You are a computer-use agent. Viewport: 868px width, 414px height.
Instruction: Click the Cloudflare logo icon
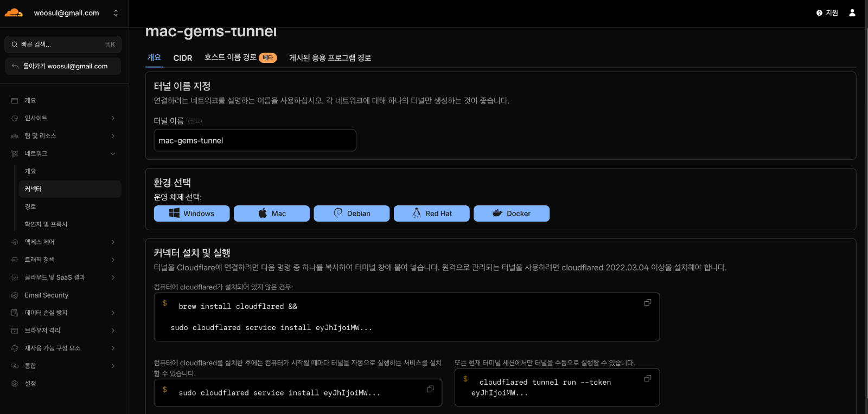tap(14, 12)
